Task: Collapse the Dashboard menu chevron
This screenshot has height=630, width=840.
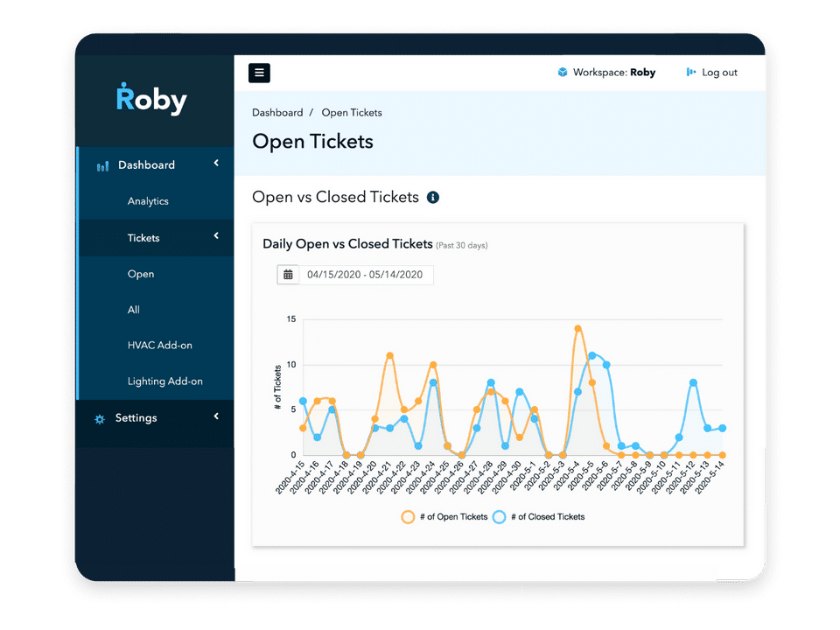Action: click(x=216, y=163)
